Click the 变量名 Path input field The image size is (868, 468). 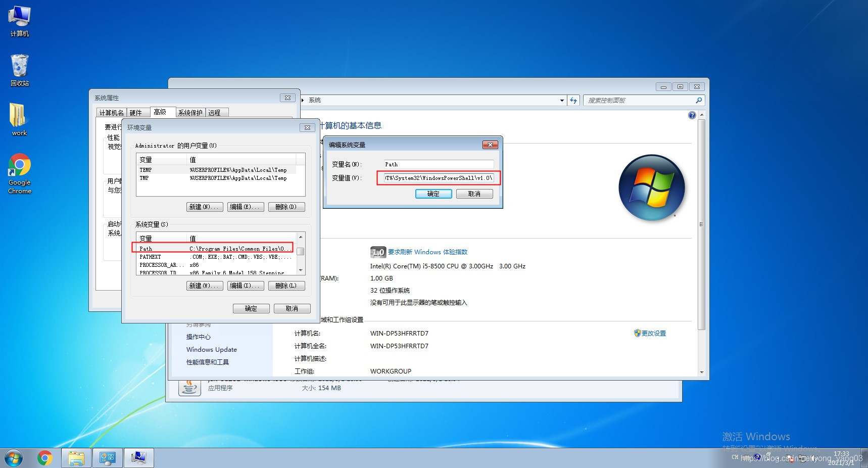coord(439,164)
